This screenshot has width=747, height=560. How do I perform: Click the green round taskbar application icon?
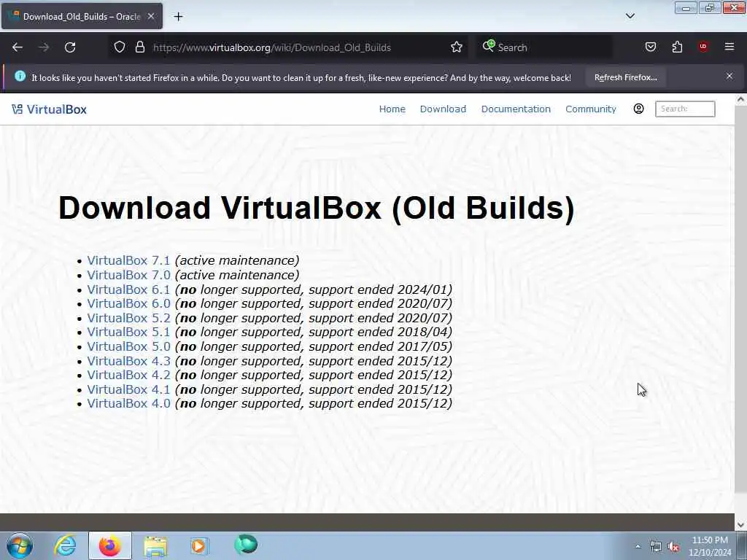coord(246,544)
